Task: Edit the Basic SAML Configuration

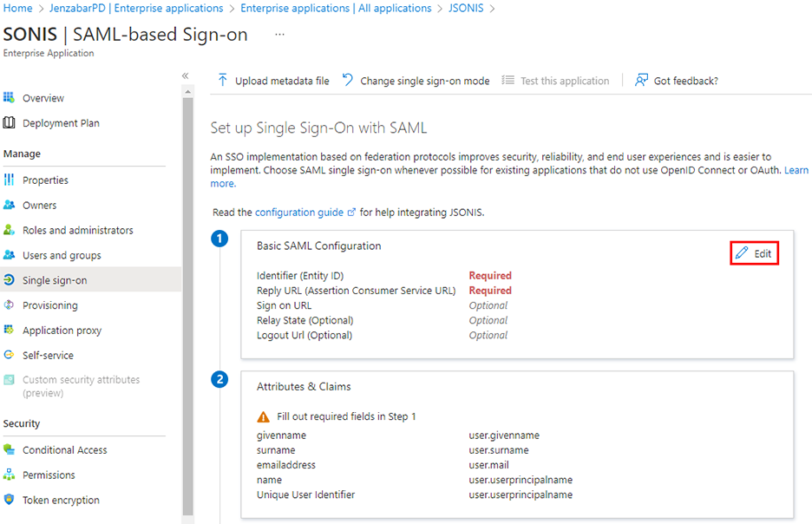Action: click(754, 252)
